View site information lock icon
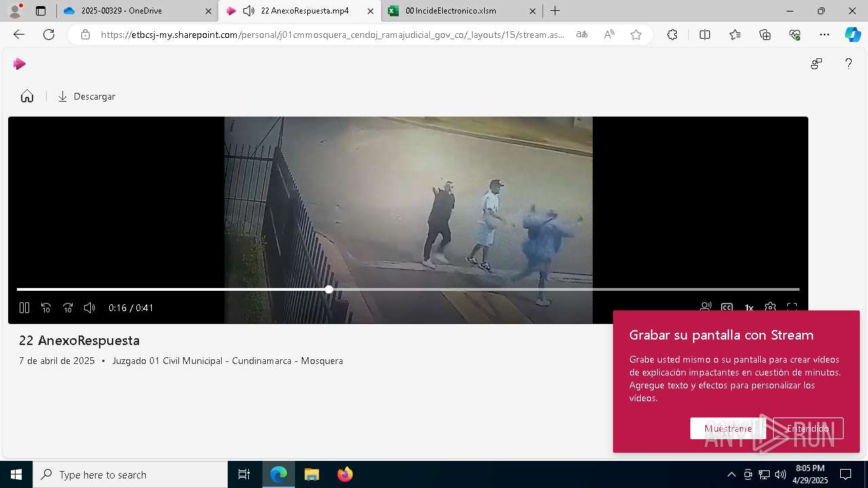This screenshot has width=868, height=488. pyautogui.click(x=85, y=35)
